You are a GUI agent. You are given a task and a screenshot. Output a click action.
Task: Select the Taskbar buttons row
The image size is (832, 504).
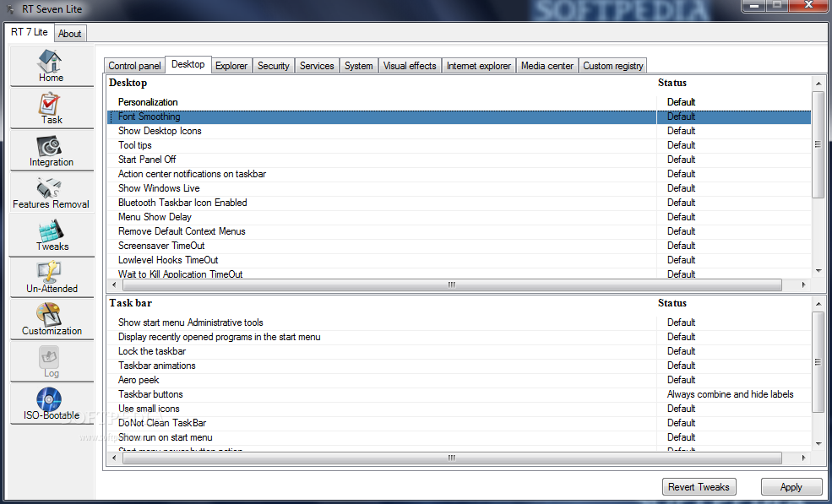(x=460, y=394)
